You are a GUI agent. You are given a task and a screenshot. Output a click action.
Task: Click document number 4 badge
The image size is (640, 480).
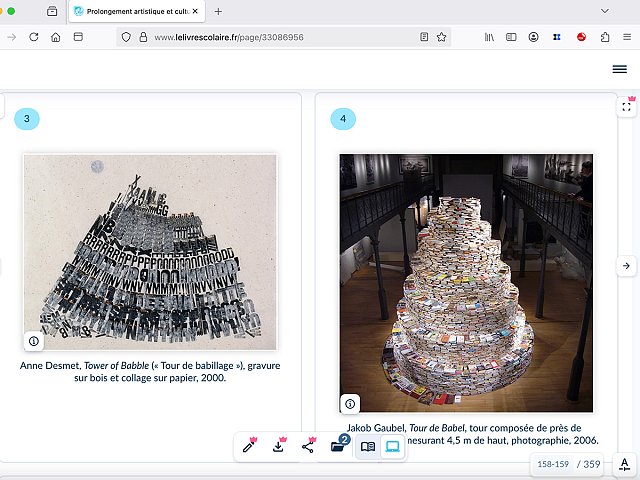pos(343,119)
